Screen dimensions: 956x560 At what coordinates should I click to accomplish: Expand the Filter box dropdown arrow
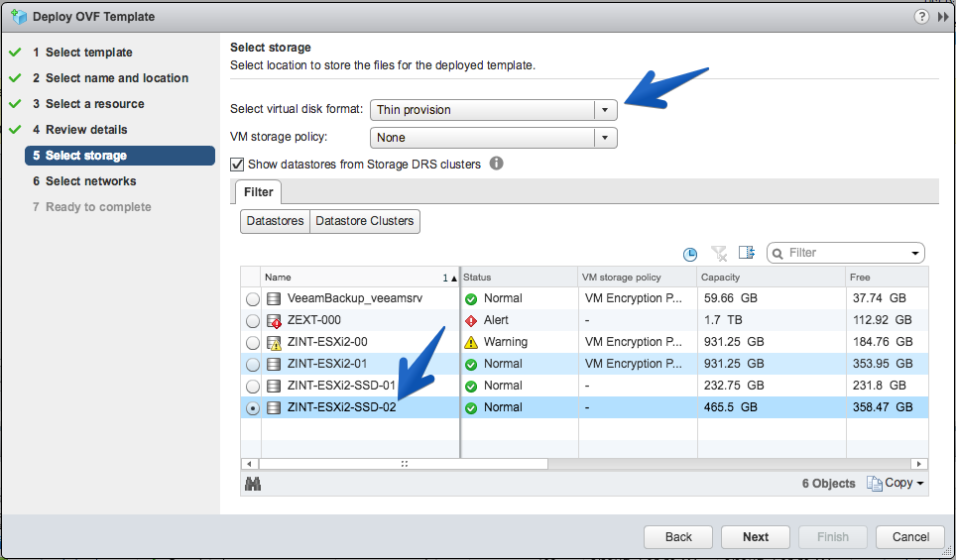(x=914, y=254)
